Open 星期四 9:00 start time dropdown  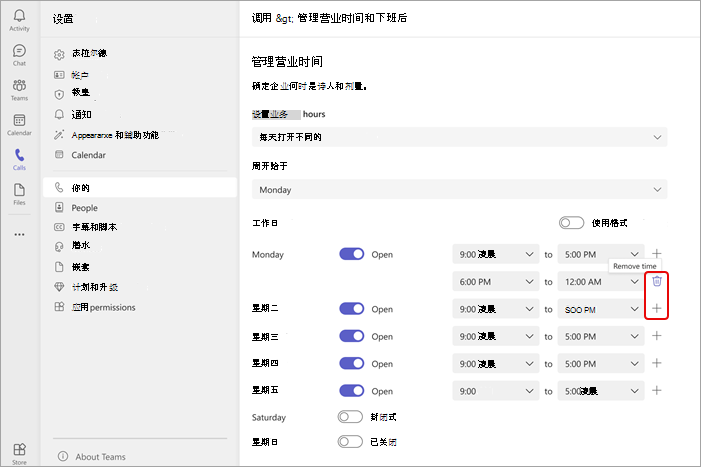click(x=496, y=364)
